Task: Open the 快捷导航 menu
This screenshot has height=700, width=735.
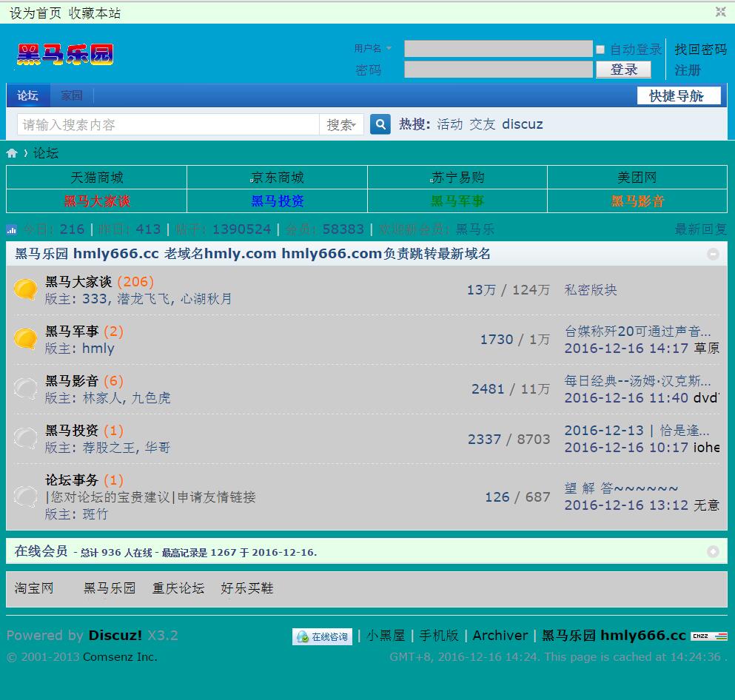Action: [678, 96]
